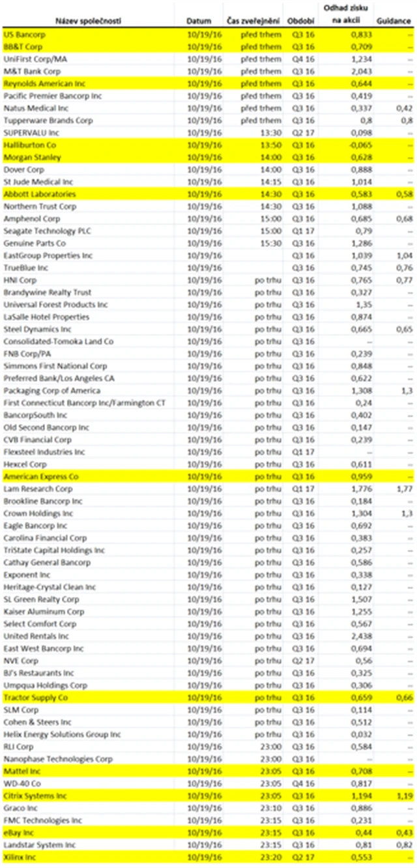Click the 'Název společnosti' column header
The width and height of the screenshot is (417, 868).
[x=87, y=20]
